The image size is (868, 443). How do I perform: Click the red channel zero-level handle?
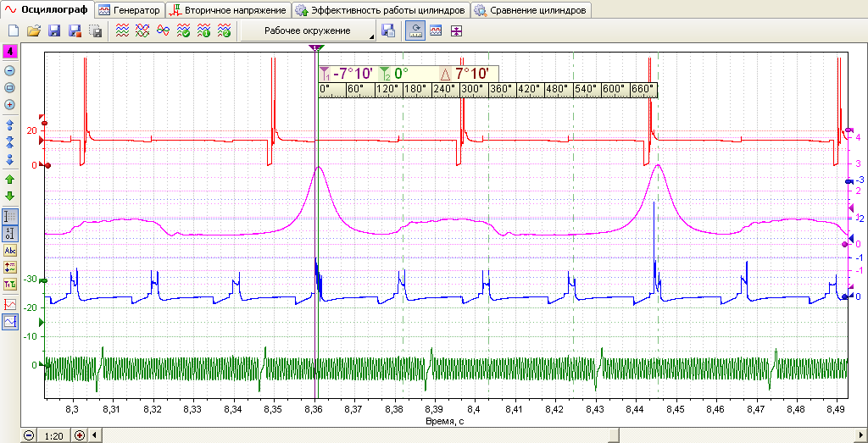click(x=47, y=165)
